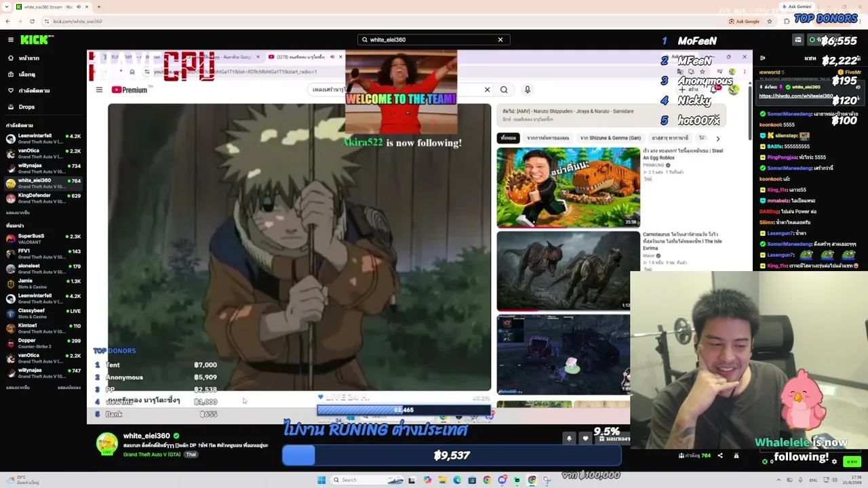The width and height of the screenshot is (868, 488).
Task: Click the YouTube search magnifier button
Action: click(504, 89)
